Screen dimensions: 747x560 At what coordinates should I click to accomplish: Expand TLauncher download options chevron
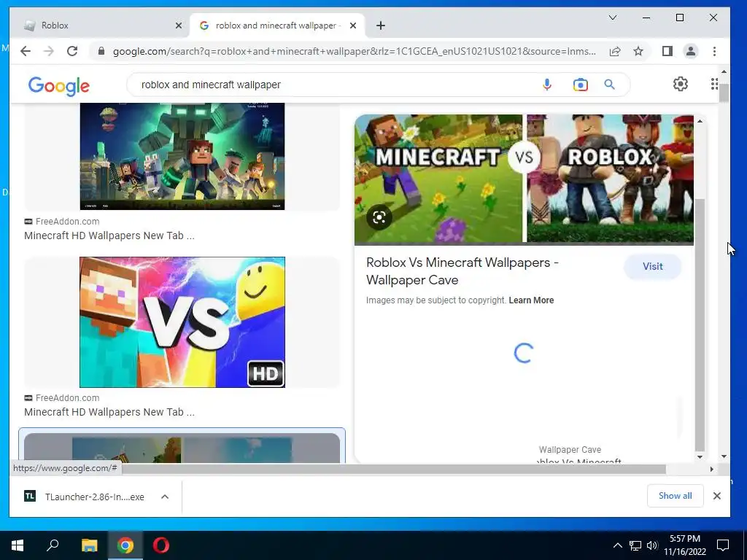(x=165, y=497)
